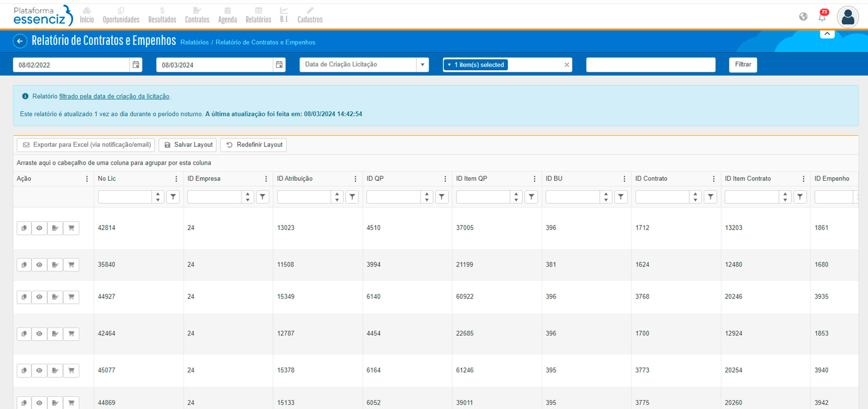Click the globe language icon

tap(803, 17)
